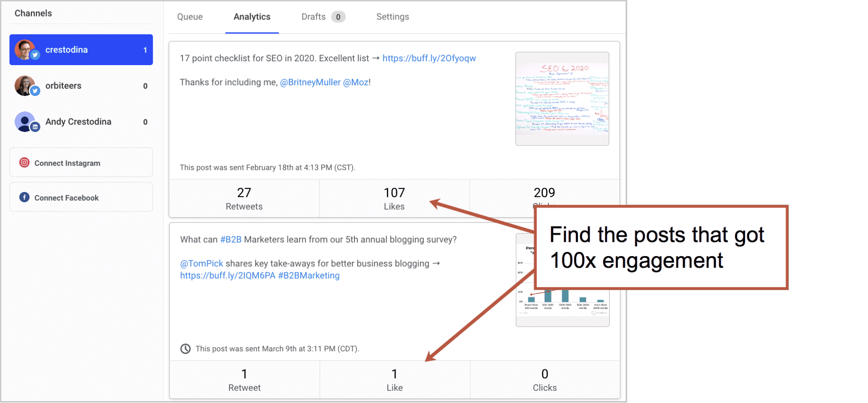Click the orbiteers profile avatar
The width and height of the screenshot is (868, 403).
(x=25, y=86)
